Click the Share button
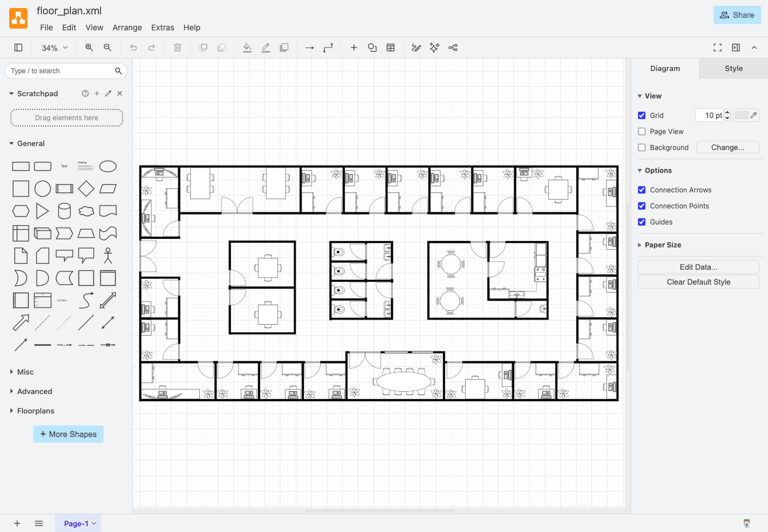 [x=737, y=15]
